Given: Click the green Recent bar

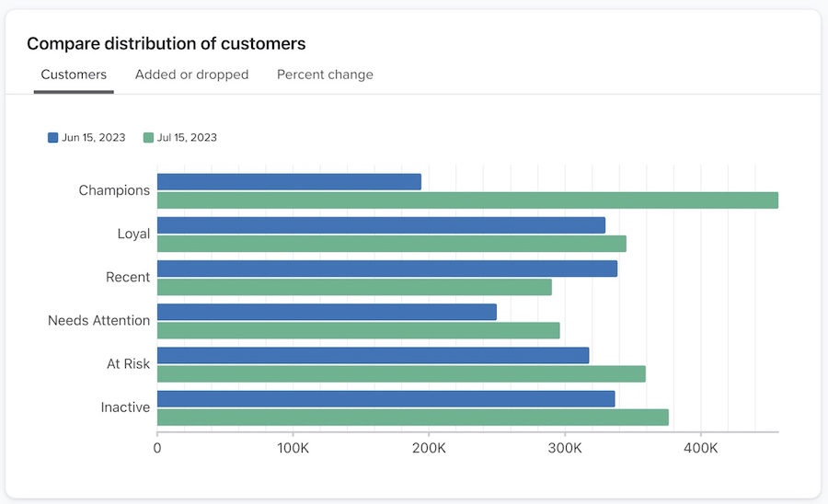Looking at the screenshot, I should click(x=354, y=287).
